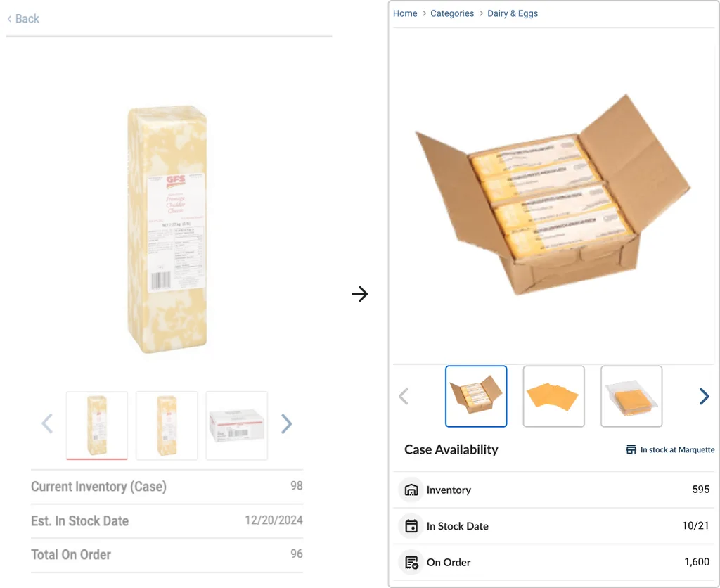Click previous arrow in right product carousel
720x588 pixels.
[404, 396]
